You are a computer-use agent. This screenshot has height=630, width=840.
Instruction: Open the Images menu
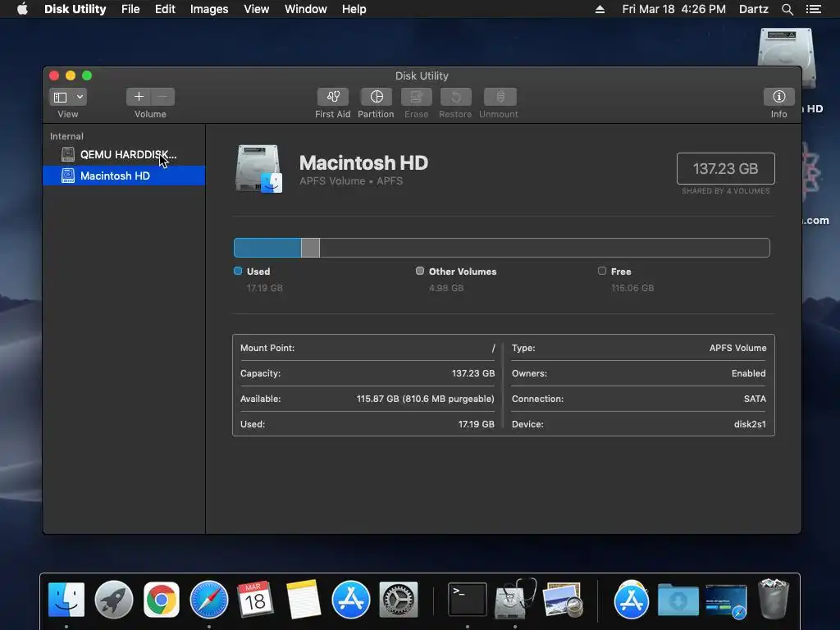[209, 9]
